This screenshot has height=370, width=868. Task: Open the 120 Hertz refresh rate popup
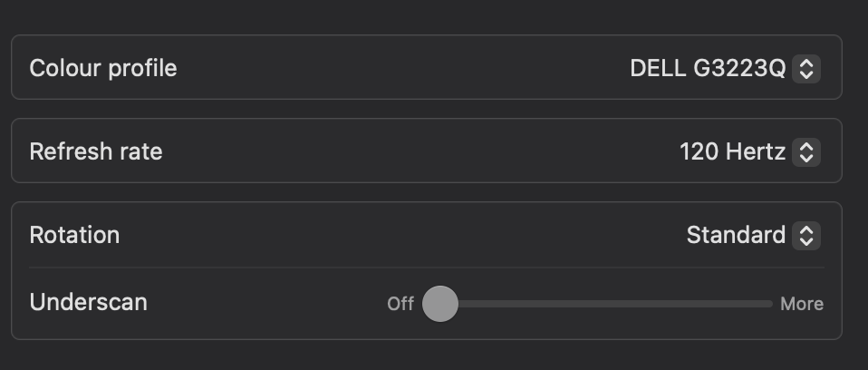click(732, 151)
